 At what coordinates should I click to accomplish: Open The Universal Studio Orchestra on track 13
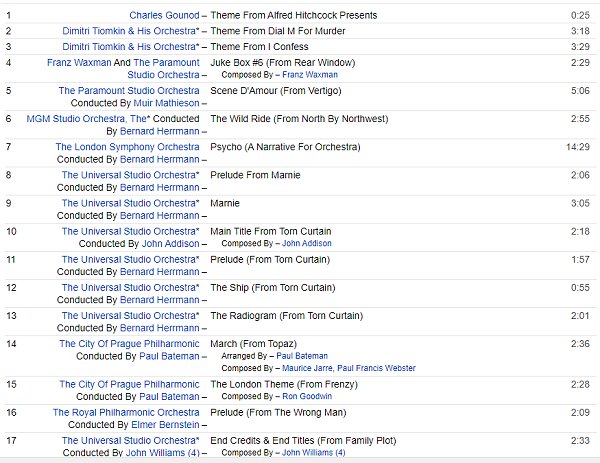click(129, 316)
